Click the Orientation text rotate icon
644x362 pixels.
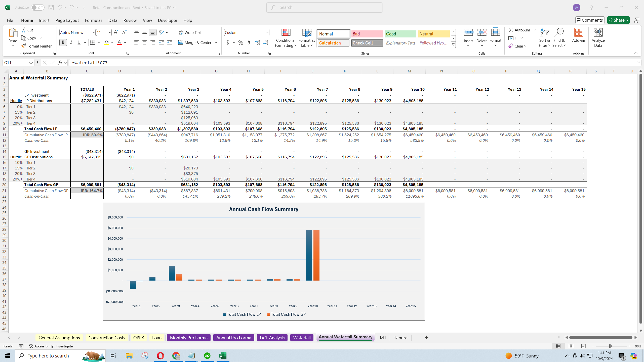coord(162,32)
